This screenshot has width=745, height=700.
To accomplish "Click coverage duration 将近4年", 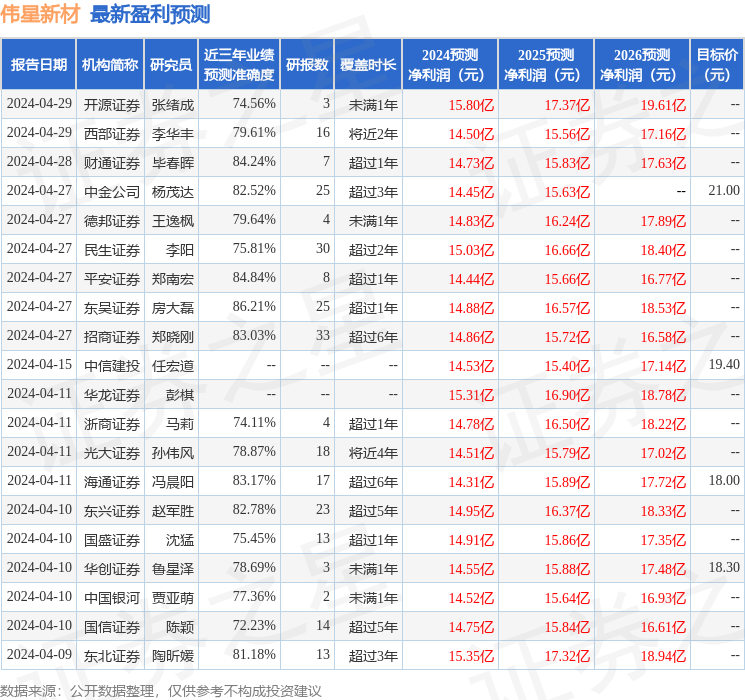I will [x=373, y=453].
